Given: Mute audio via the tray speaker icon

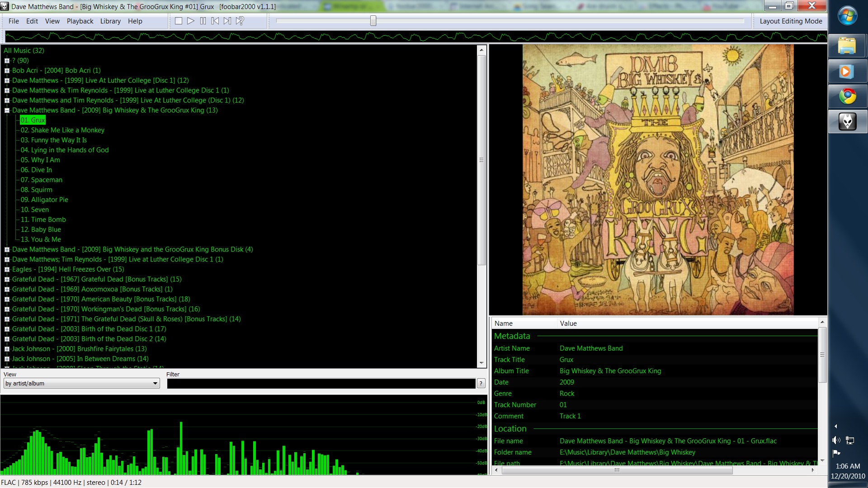Looking at the screenshot, I should (x=836, y=440).
